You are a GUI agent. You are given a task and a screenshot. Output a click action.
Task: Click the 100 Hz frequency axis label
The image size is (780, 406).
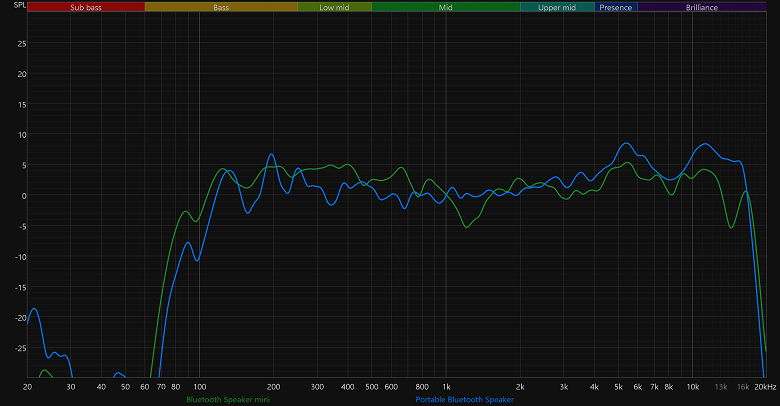coord(199,387)
